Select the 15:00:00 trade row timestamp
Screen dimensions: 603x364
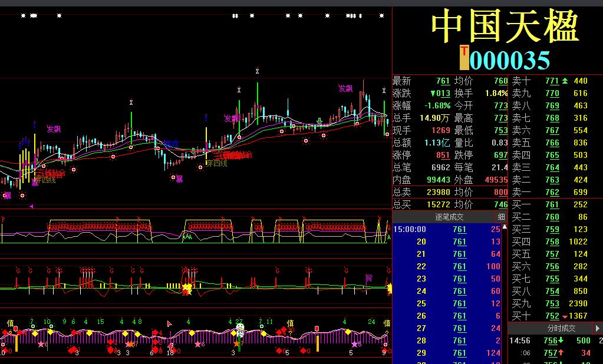[410, 230]
